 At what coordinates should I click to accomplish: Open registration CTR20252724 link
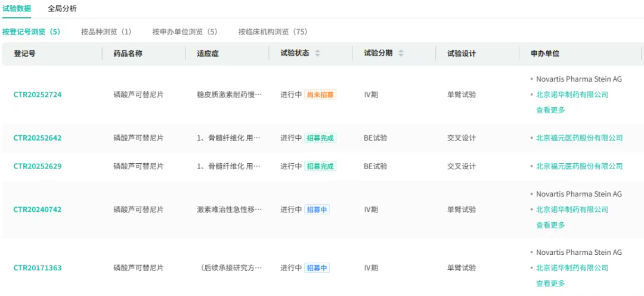(x=38, y=95)
